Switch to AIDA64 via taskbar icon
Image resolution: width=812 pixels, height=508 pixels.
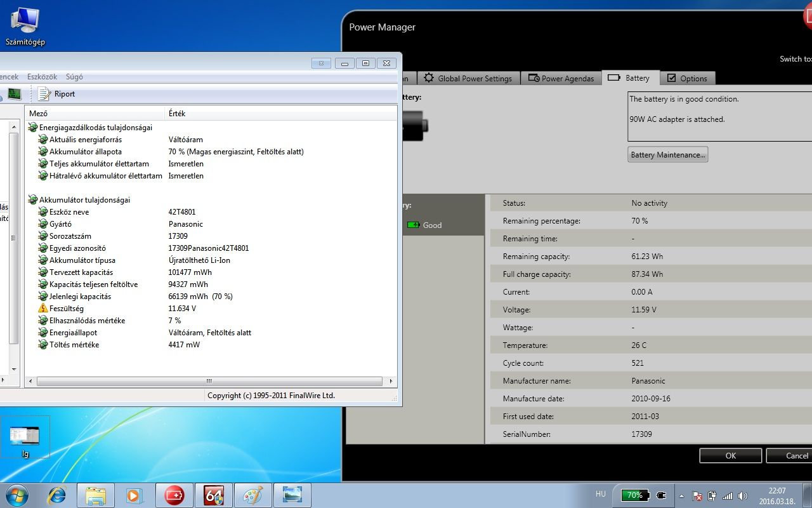[214, 495]
